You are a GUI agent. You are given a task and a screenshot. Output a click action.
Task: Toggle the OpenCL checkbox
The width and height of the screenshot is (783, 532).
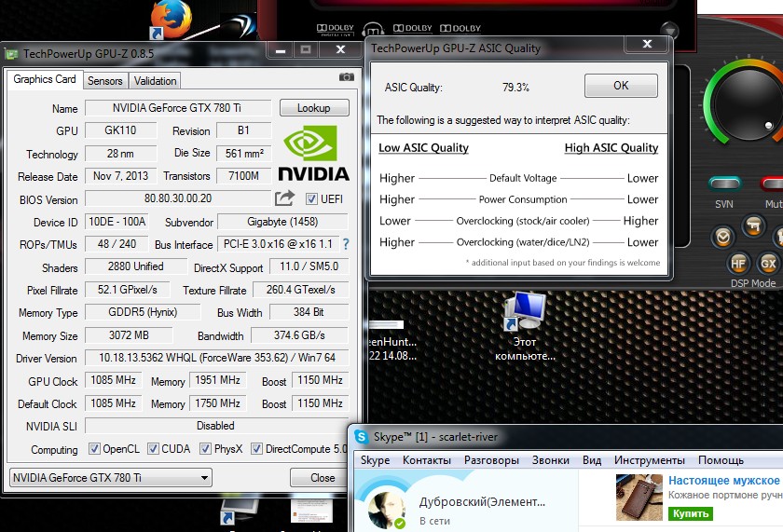tap(94, 449)
